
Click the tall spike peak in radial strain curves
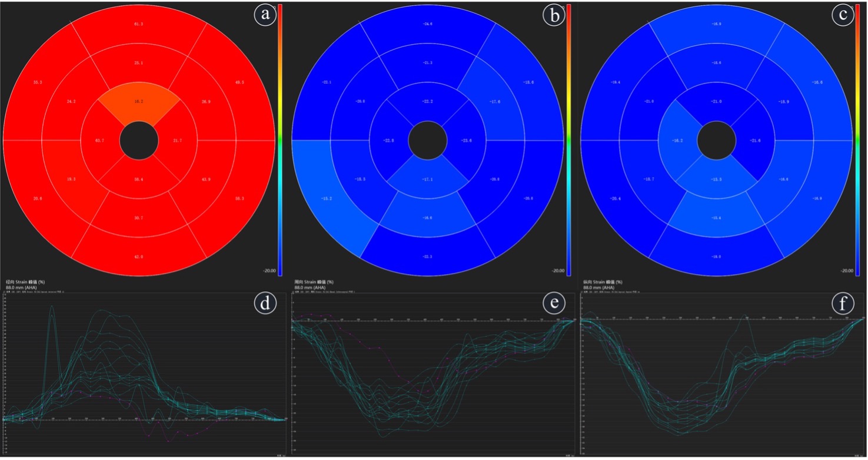[52, 306]
